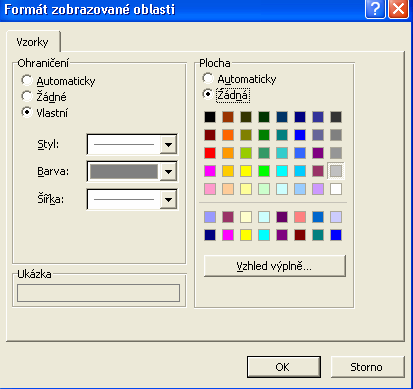Select the peach tan swatch
The image size is (413, 389).
click(228, 189)
